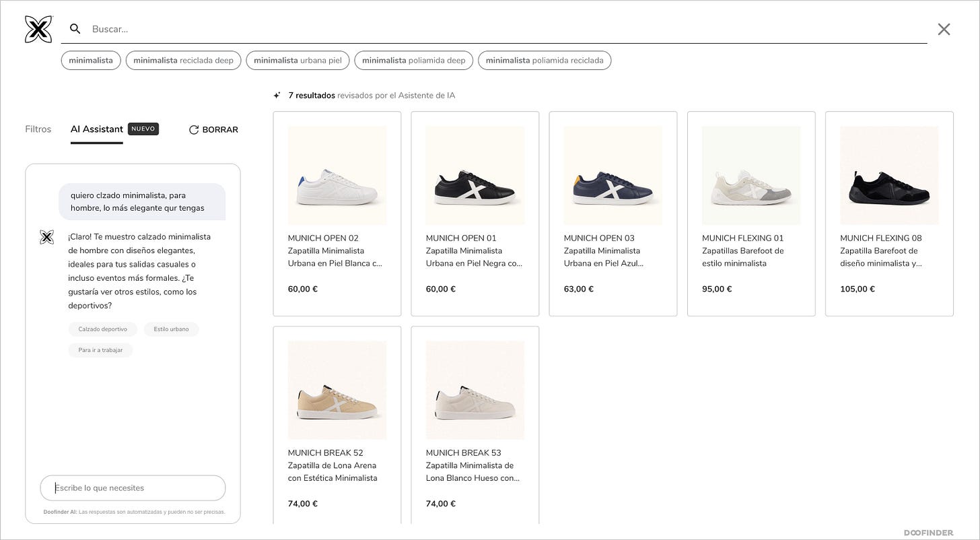The width and height of the screenshot is (980, 540).
Task: Click the NUEVO badge
Action: pos(143,129)
